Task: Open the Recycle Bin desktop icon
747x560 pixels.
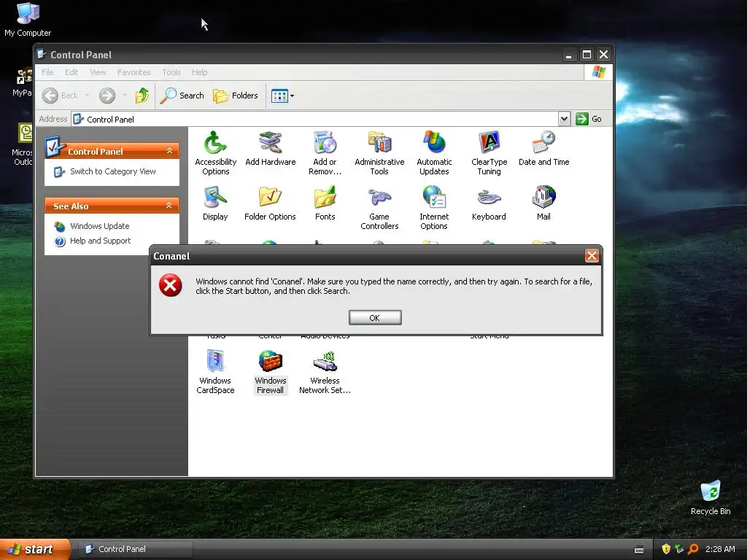Action: tap(711, 497)
